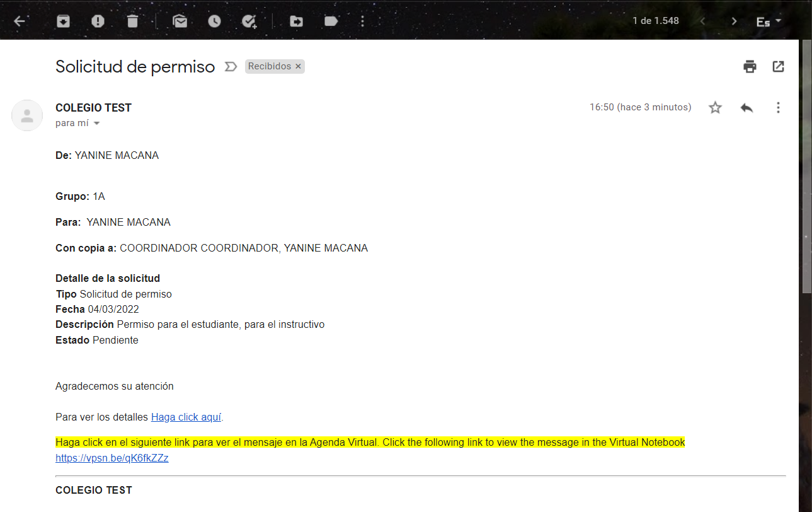Open the email in a new window

(779, 66)
